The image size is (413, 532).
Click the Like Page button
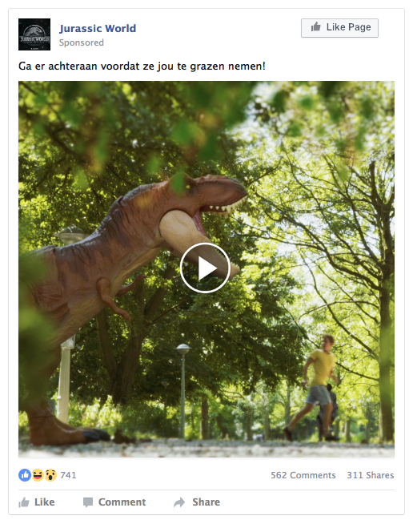(339, 28)
